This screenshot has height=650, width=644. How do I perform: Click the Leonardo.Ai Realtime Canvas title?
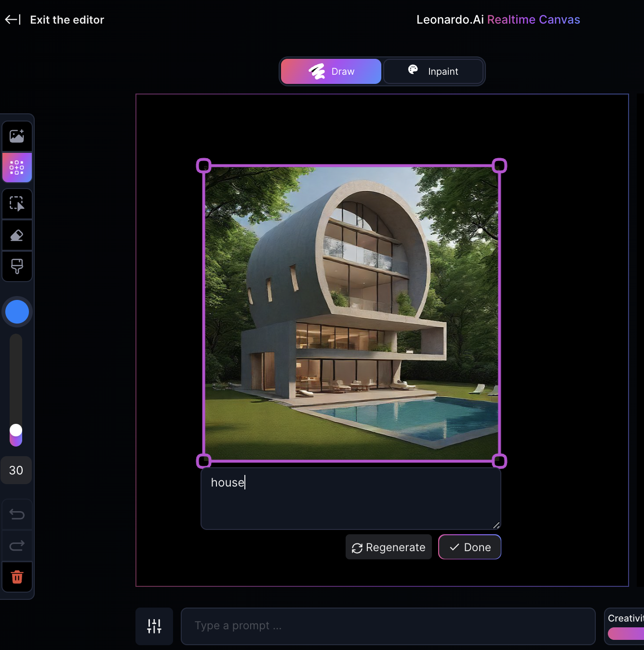point(498,20)
